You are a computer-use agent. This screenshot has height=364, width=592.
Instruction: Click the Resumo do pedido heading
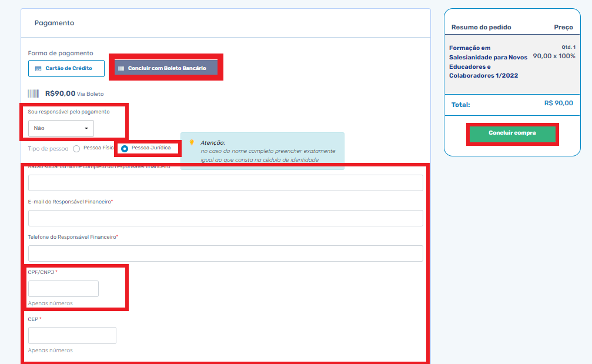(x=481, y=27)
